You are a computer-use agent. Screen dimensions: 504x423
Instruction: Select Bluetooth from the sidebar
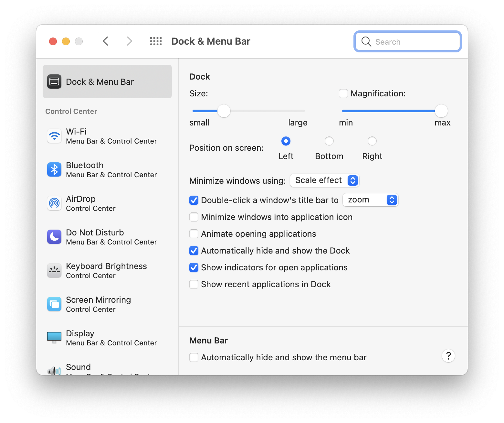[107, 169]
